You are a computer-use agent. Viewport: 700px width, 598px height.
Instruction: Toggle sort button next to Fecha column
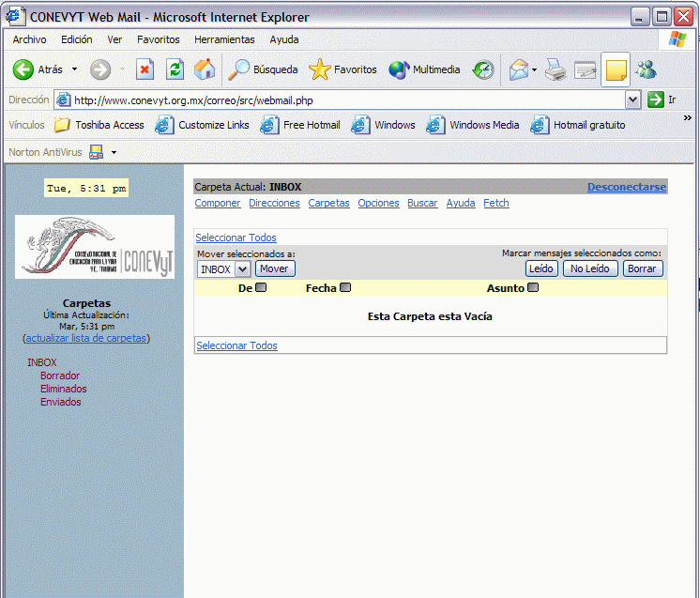coord(345,288)
